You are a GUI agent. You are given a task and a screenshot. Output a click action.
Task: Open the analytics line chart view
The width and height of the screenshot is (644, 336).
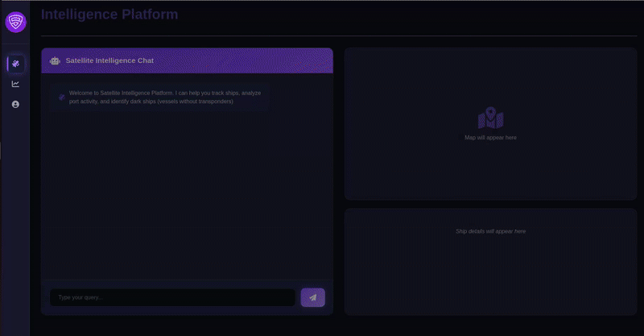[x=15, y=84]
